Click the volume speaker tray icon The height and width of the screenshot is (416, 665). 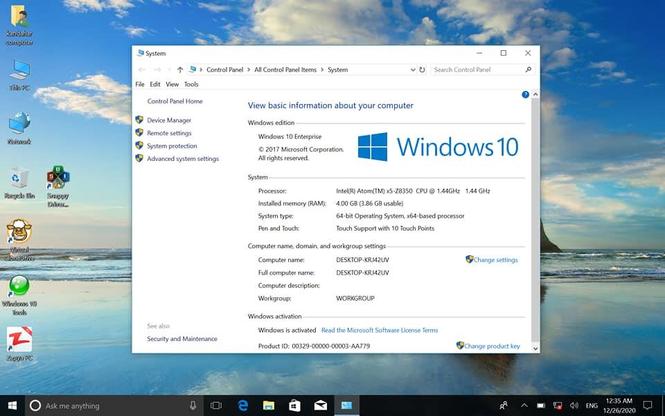[574, 405]
